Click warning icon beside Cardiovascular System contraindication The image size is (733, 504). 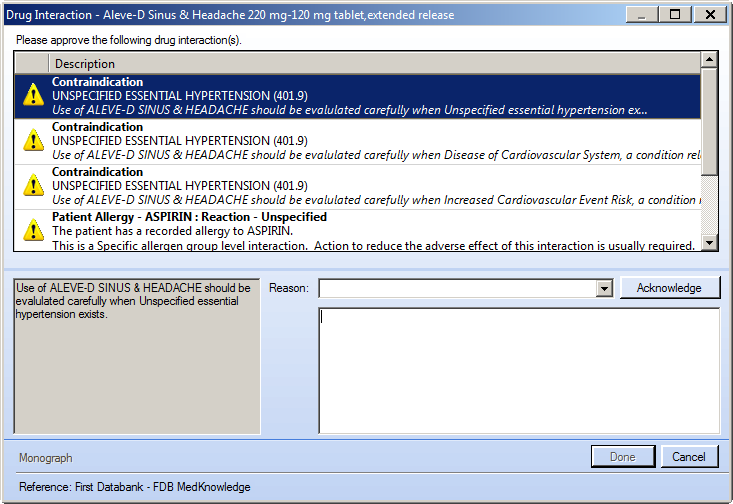pos(34,140)
